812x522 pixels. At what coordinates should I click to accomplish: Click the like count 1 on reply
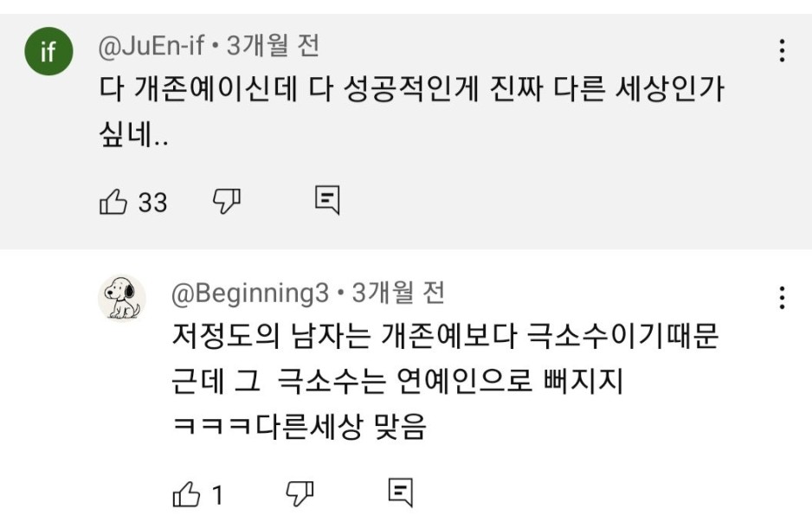(218, 495)
